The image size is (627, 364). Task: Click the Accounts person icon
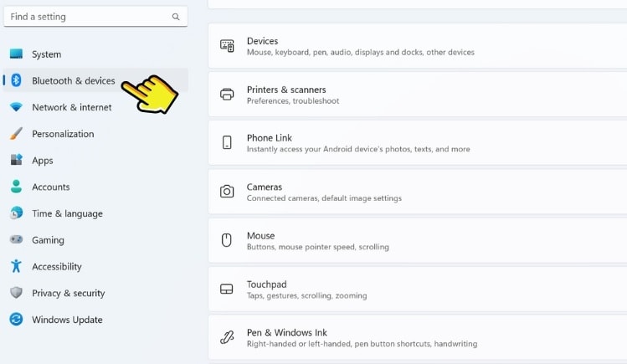click(16, 187)
